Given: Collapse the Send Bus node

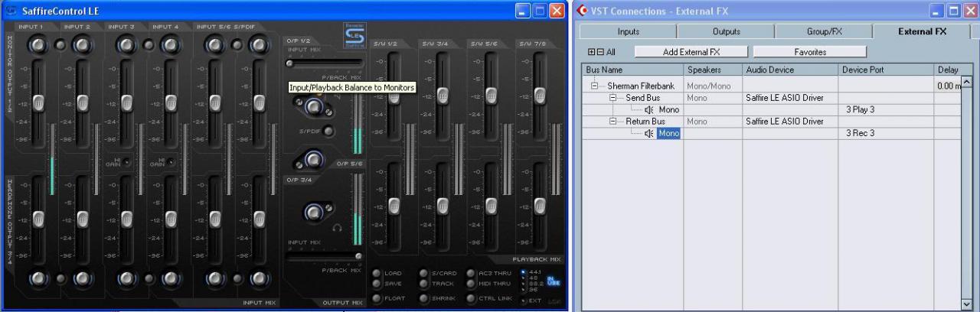Looking at the screenshot, I should tap(612, 98).
